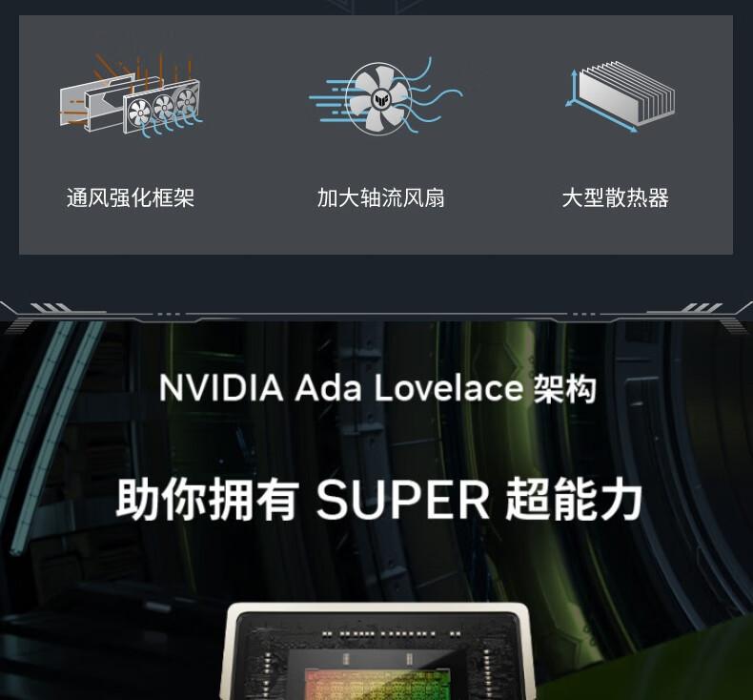
Task: Click the orange airflow arrows above frame
Action: pyautogui.click(x=144, y=72)
